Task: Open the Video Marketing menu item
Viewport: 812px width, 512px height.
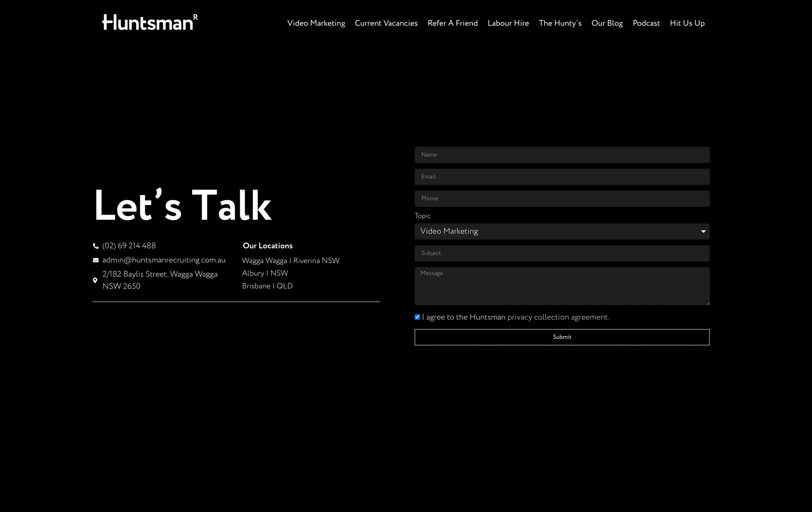Action: pos(316,23)
